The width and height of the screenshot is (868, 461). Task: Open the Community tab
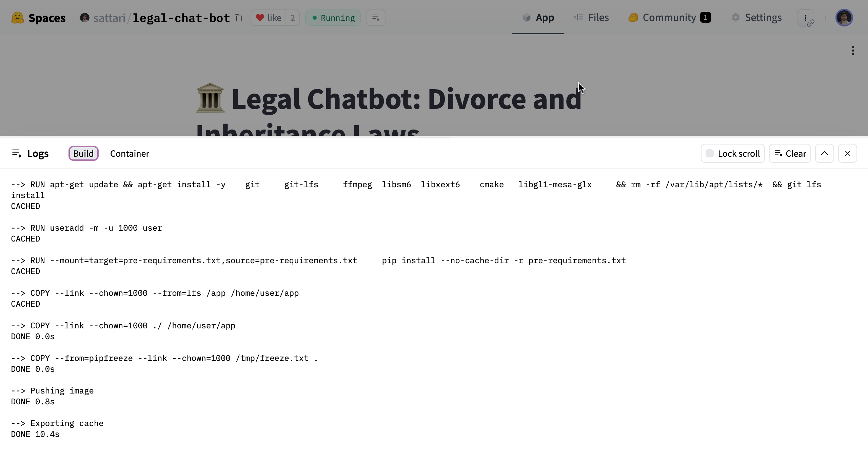(x=669, y=18)
